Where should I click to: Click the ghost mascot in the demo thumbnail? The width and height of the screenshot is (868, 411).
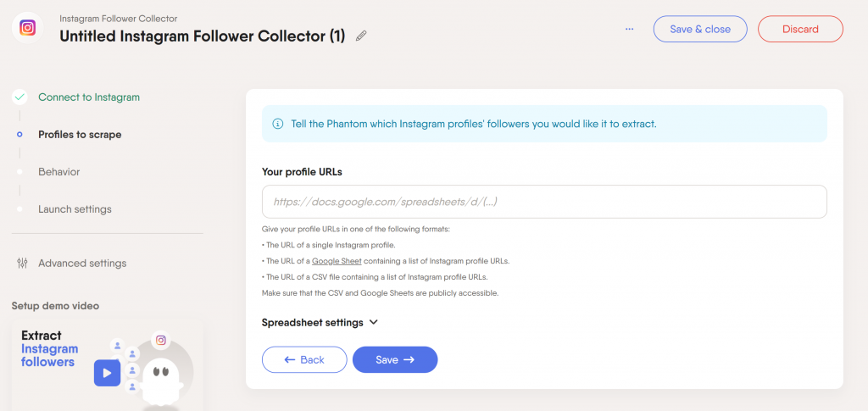tap(162, 380)
